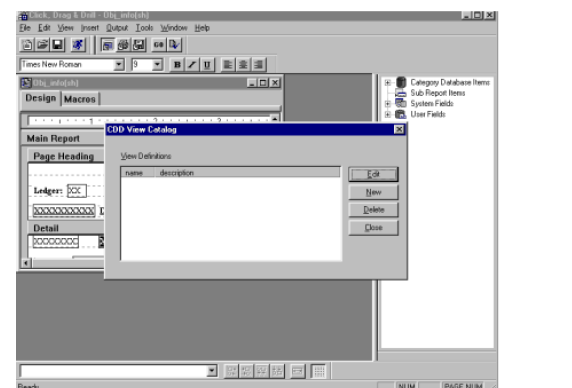Image resolution: width=572 pixels, height=388 pixels.
Task: Click the disk output toolbar icon
Action: pyautogui.click(x=139, y=45)
